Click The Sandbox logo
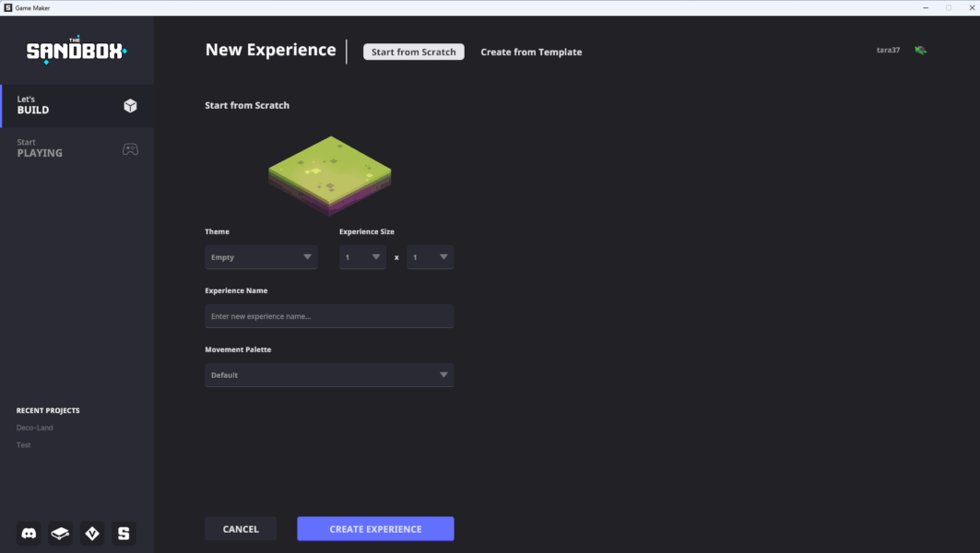Image resolution: width=980 pixels, height=553 pixels. point(77,50)
